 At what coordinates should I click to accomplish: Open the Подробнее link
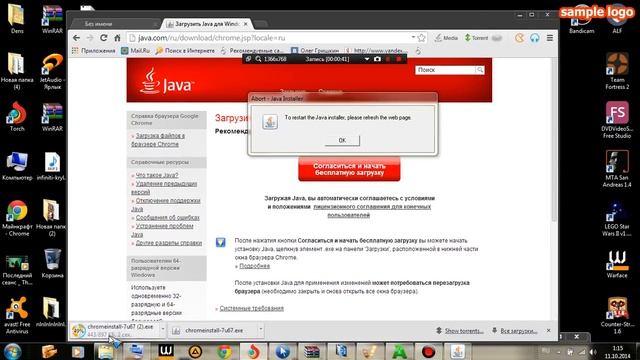coord(254,266)
